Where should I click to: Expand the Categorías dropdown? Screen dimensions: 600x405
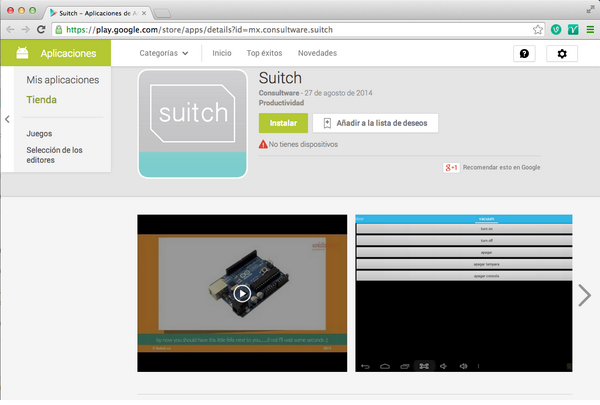click(163, 53)
